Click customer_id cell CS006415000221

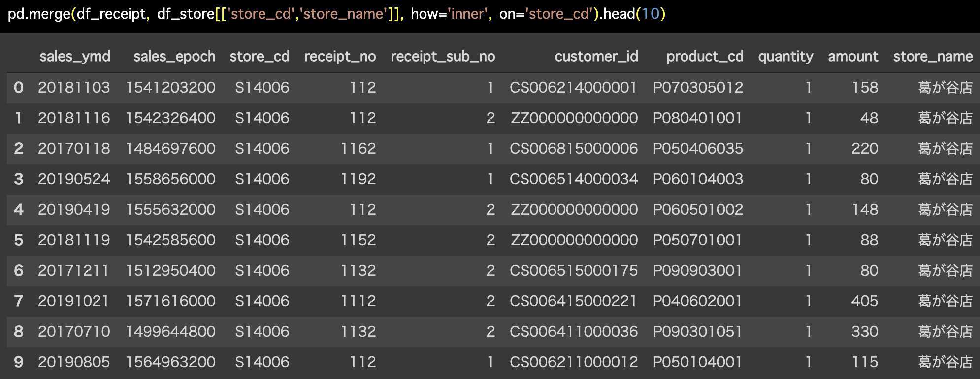coord(573,301)
